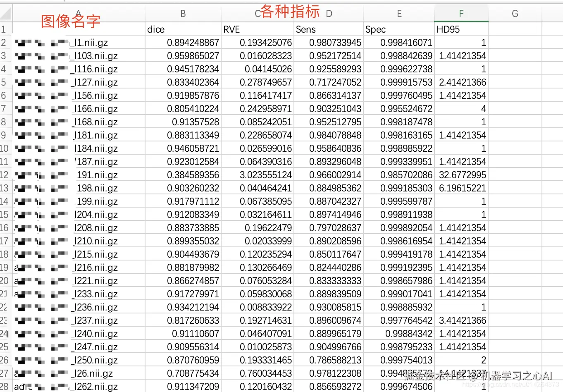
Task: Select column E header
Action: tap(399, 14)
